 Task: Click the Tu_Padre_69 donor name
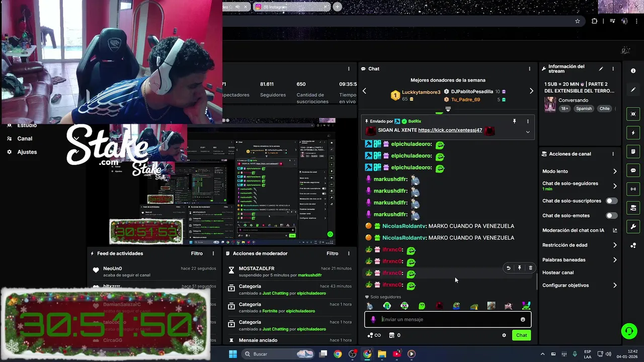pos(465,100)
